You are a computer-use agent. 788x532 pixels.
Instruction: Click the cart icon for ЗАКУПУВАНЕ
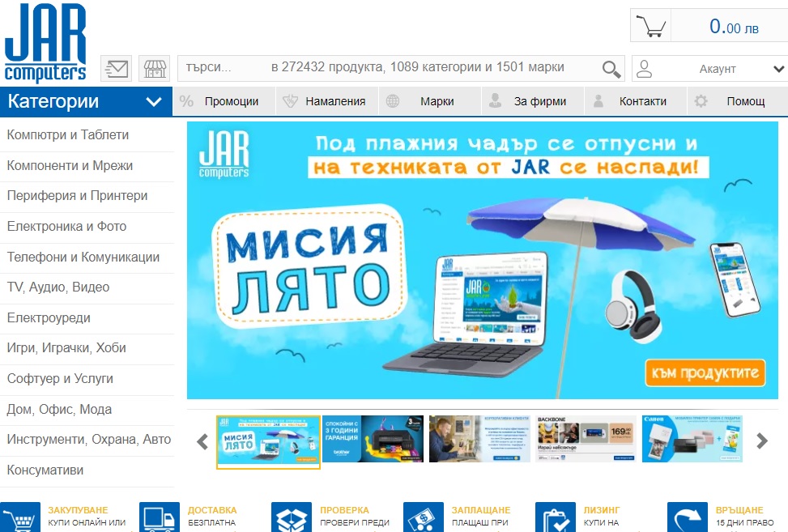[x=20, y=517]
